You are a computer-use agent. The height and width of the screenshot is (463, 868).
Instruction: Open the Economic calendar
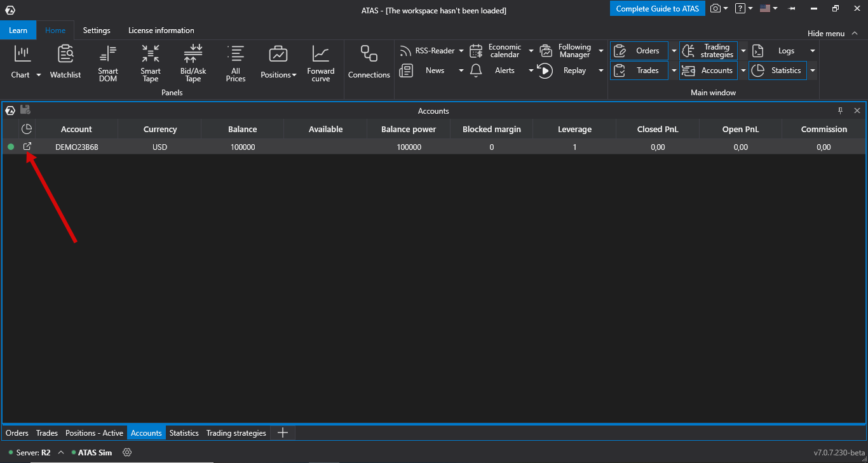point(497,51)
